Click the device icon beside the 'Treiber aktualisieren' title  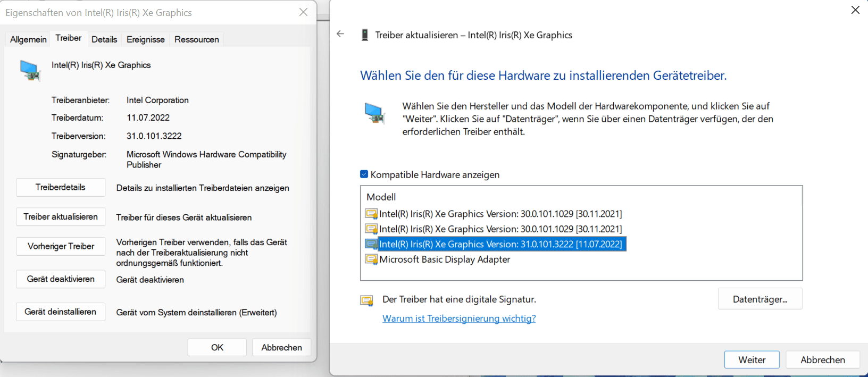[364, 35]
